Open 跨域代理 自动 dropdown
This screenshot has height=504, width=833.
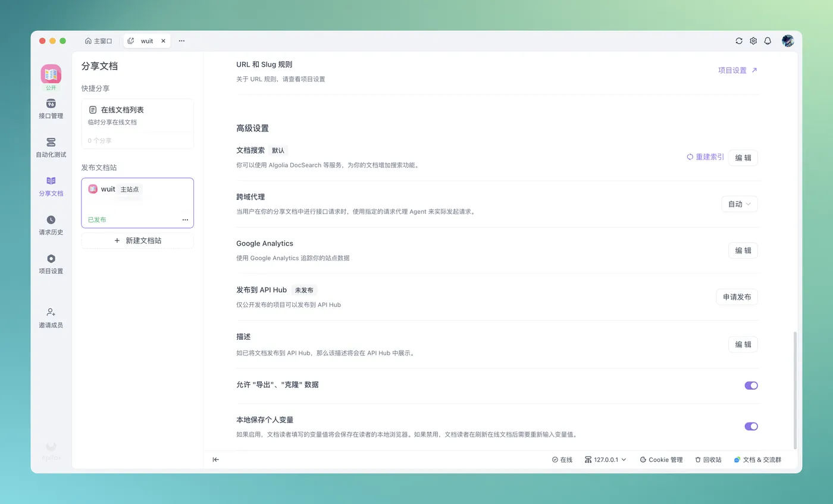click(740, 204)
